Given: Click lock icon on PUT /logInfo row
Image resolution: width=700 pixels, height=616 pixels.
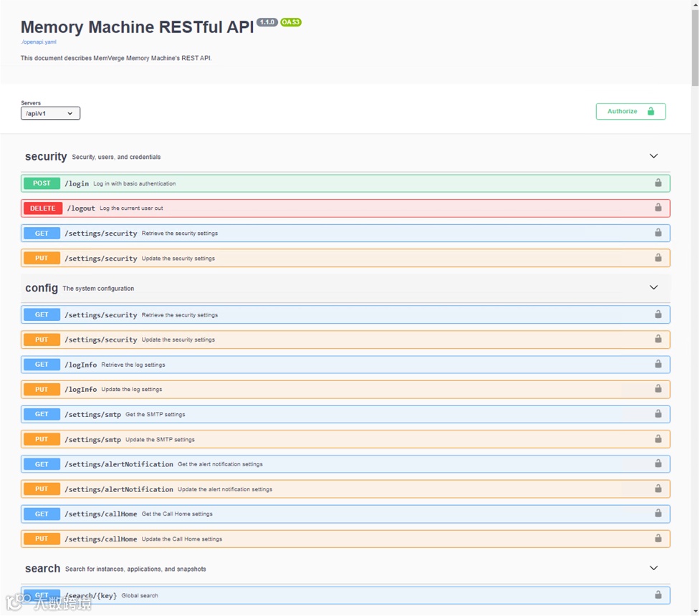Looking at the screenshot, I should pyautogui.click(x=658, y=389).
